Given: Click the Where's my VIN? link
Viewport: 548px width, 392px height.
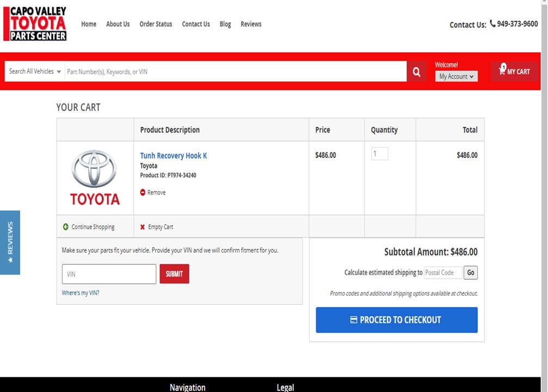Looking at the screenshot, I should click(81, 293).
